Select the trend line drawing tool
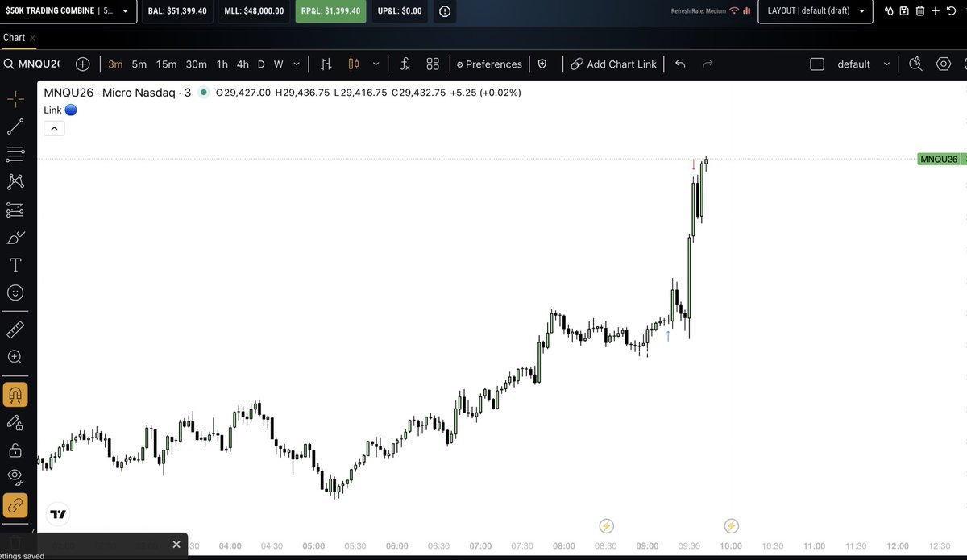The image size is (967, 560). click(x=15, y=127)
